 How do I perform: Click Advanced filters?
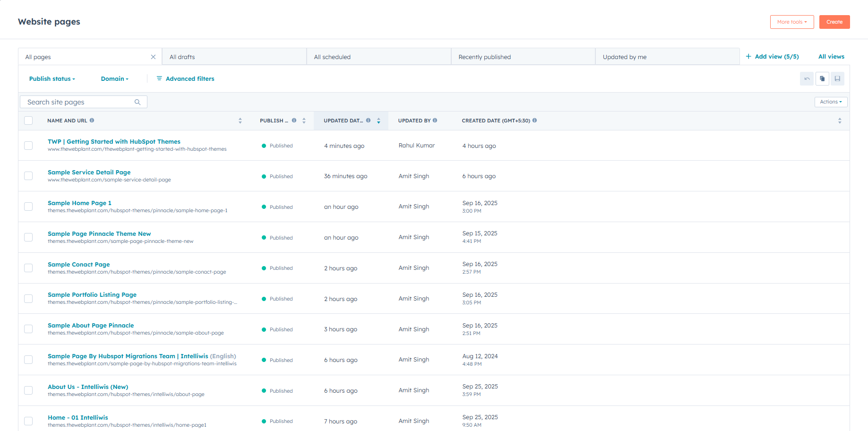point(185,79)
